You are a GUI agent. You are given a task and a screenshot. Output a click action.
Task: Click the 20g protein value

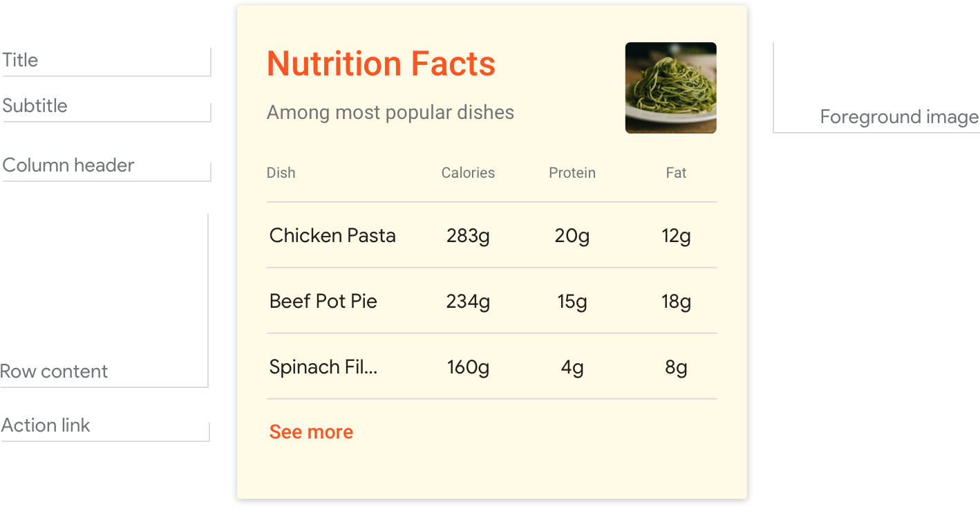pos(572,236)
